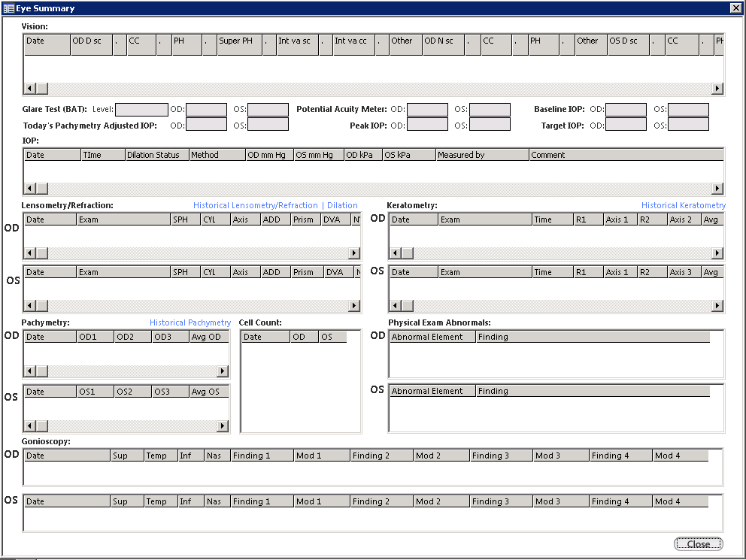Click the Eye Summary title bar icon
The image size is (746, 560).
(x=8, y=8)
